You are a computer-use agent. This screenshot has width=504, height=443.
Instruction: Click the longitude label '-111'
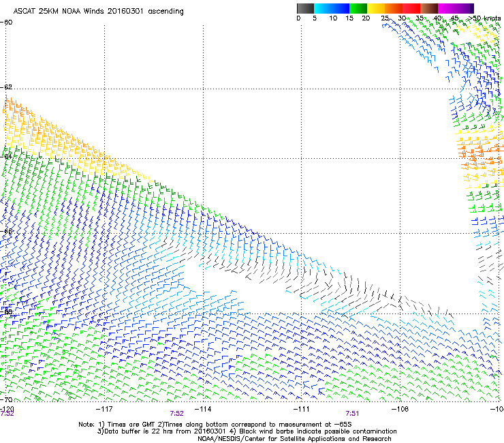click(x=302, y=409)
